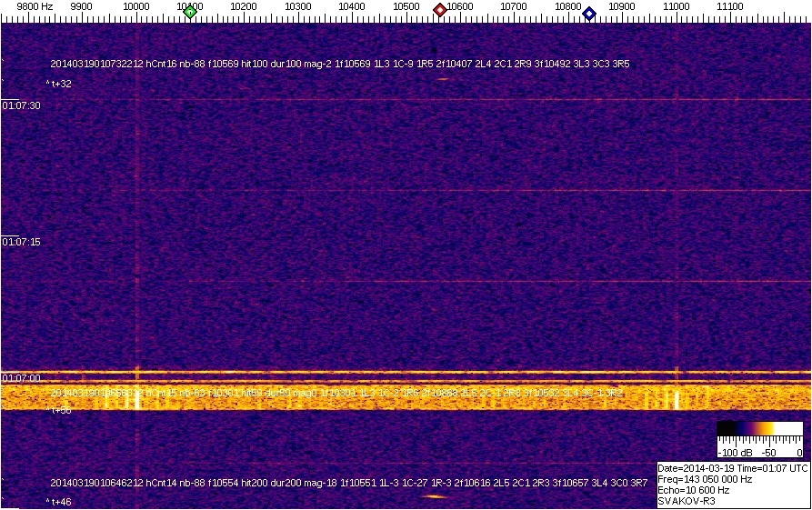Click the 10000 Hz label on frequency ruler
812x510 pixels.
point(136,6)
